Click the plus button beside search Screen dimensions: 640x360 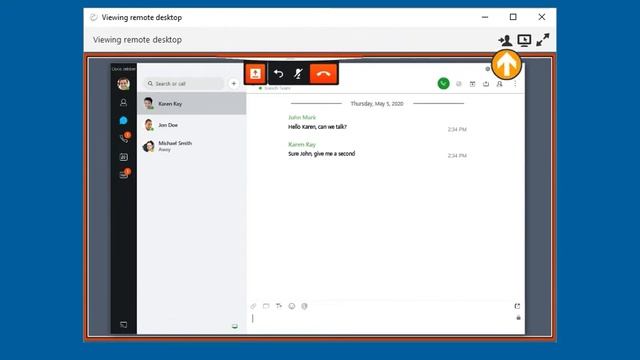click(x=233, y=84)
